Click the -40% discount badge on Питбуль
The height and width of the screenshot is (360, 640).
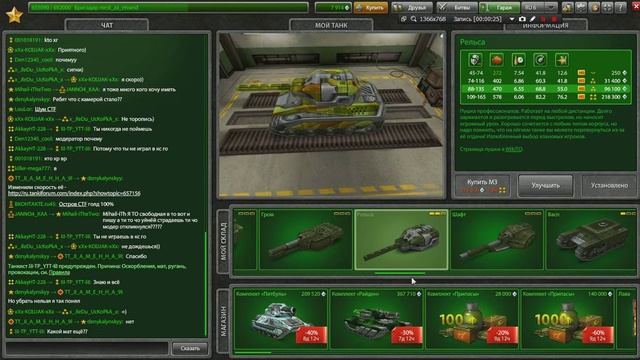coord(311,336)
